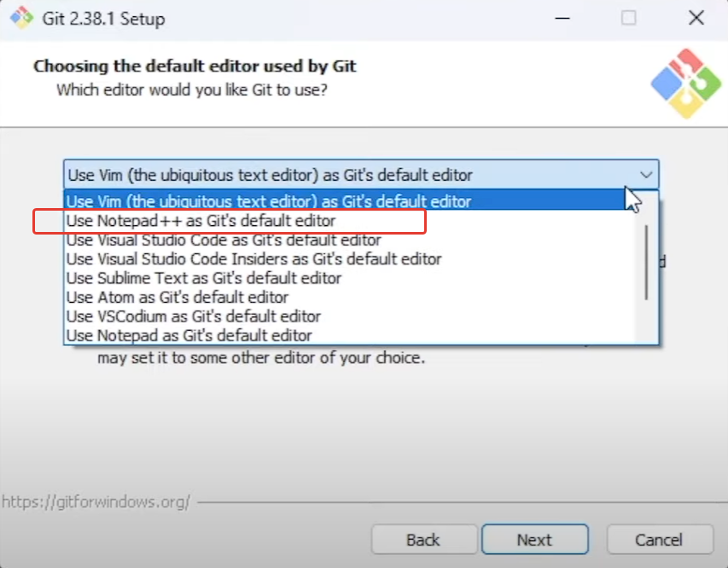Click the 'Choosing the default editor' heading
Screen dimensions: 728x568
click(195, 67)
